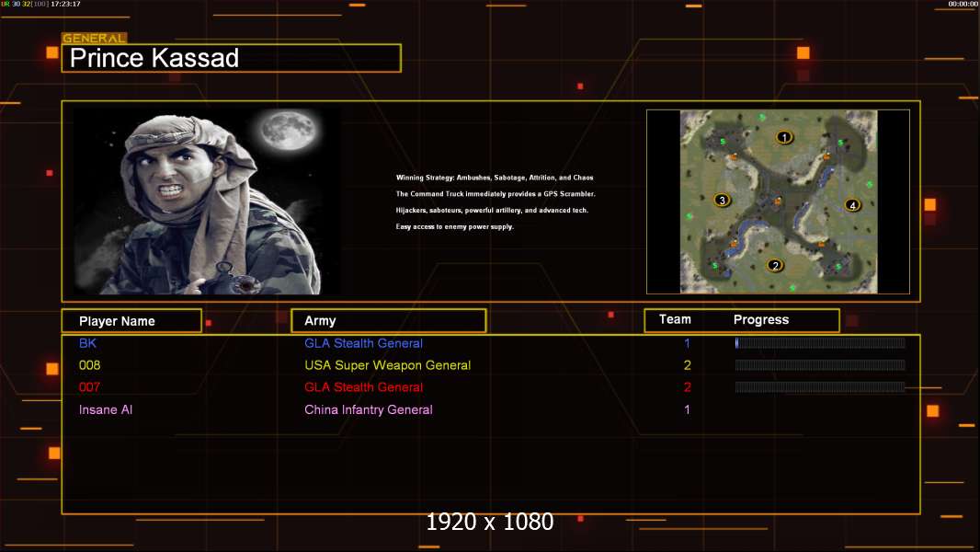Click start position marker 3 on the map
This screenshot has width=980, height=552.
point(722,200)
